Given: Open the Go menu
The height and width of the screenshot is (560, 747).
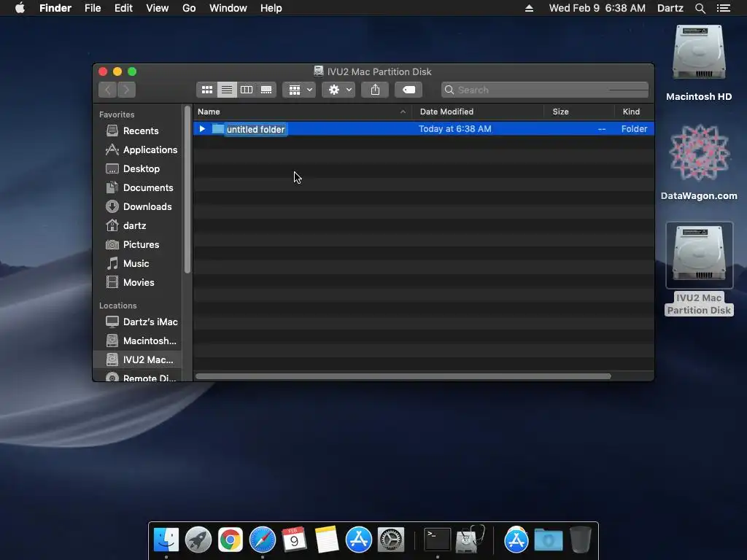Looking at the screenshot, I should 189,8.
